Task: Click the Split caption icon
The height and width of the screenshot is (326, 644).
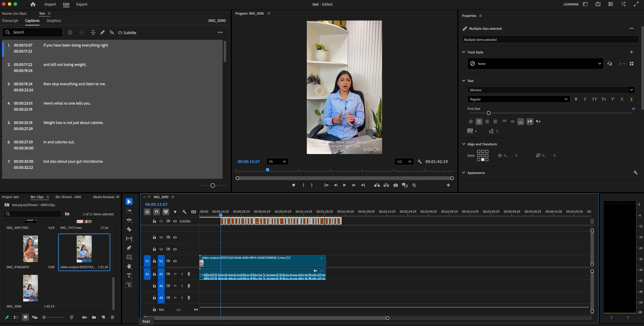Action: [x=81, y=33]
